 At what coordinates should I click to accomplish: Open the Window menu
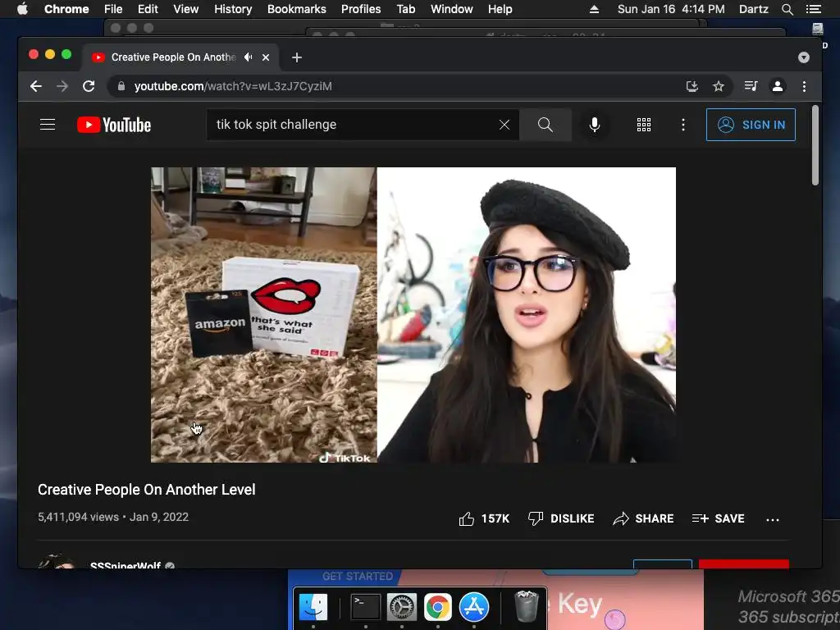click(452, 9)
